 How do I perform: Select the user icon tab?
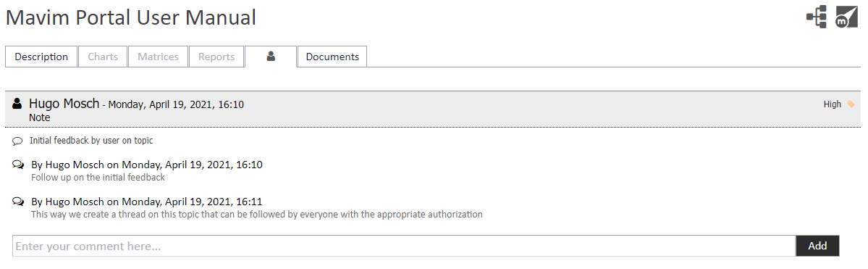271,57
